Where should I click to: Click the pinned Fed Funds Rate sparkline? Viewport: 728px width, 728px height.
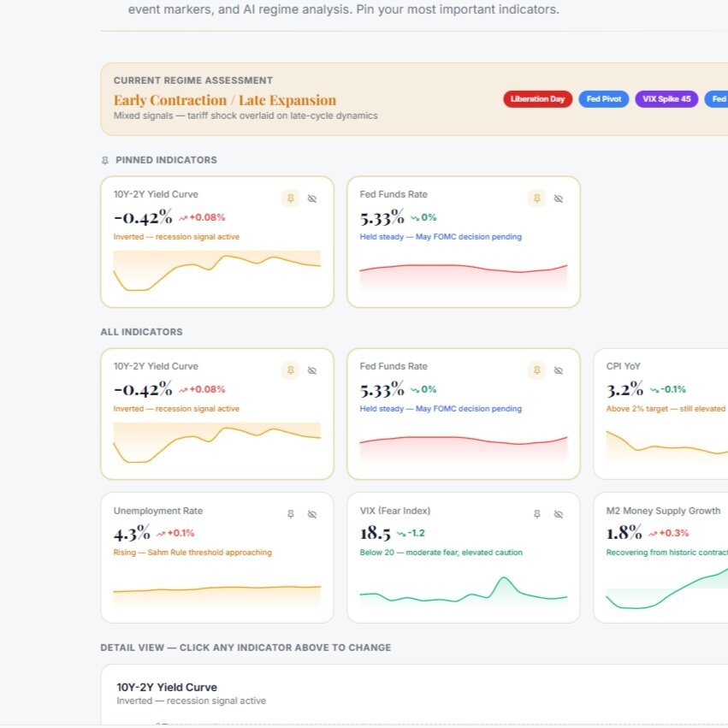(x=464, y=277)
